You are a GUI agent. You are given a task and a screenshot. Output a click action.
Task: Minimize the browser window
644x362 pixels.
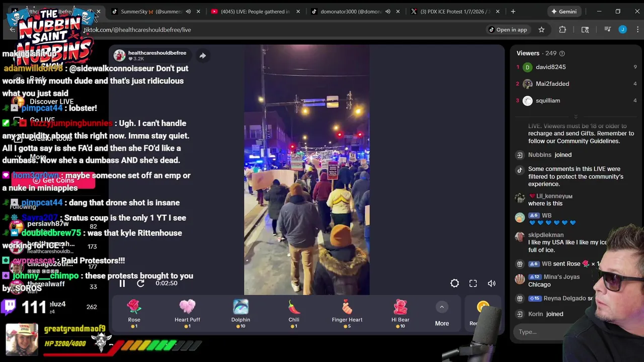coord(599,11)
